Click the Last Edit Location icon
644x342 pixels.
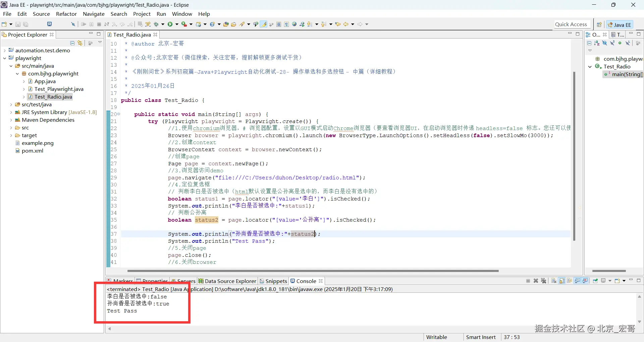pos(338,24)
